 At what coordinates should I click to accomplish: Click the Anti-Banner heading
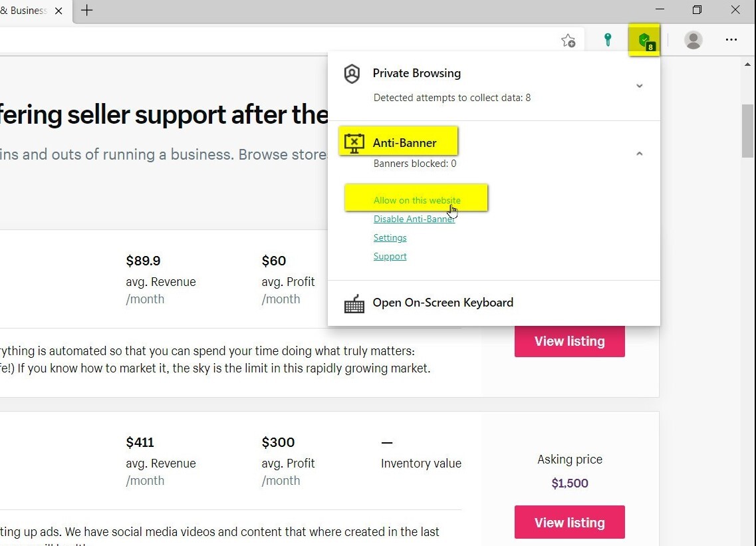tap(404, 143)
